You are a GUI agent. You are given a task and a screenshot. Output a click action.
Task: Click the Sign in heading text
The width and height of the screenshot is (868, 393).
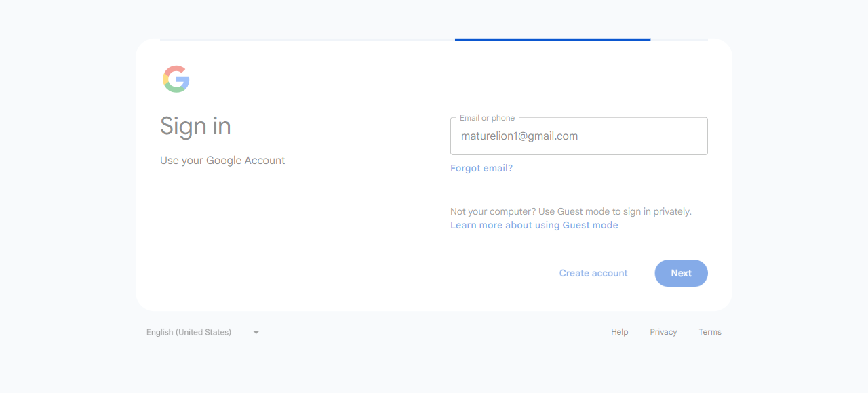click(x=195, y=126)
